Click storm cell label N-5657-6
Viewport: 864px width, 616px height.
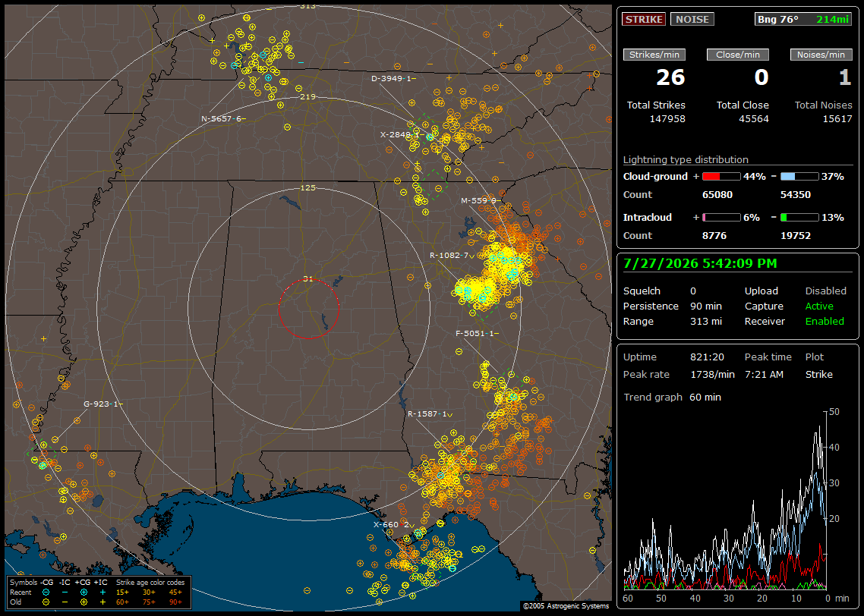click(x=223, y=118)
